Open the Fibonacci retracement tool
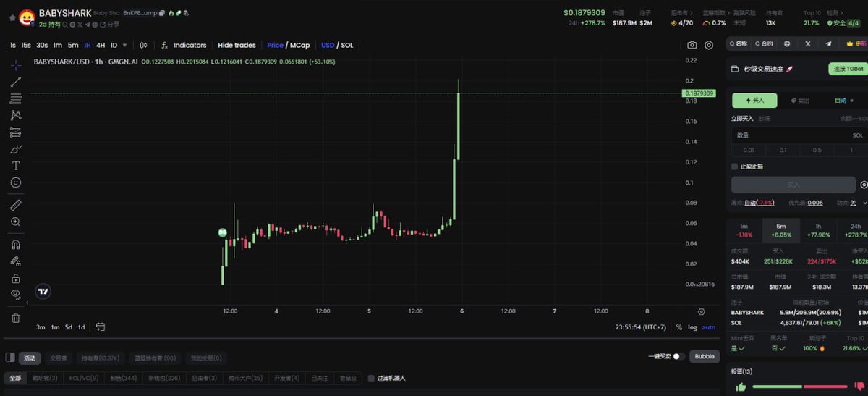 coord(16,98)
